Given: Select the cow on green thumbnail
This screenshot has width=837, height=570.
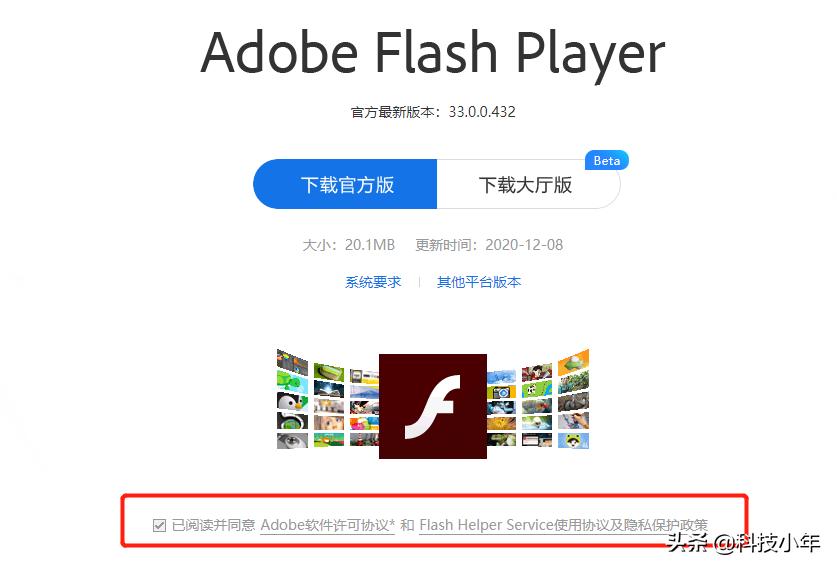Looking at the screenshot, I should pyautogui.click(x=537, y=390).
